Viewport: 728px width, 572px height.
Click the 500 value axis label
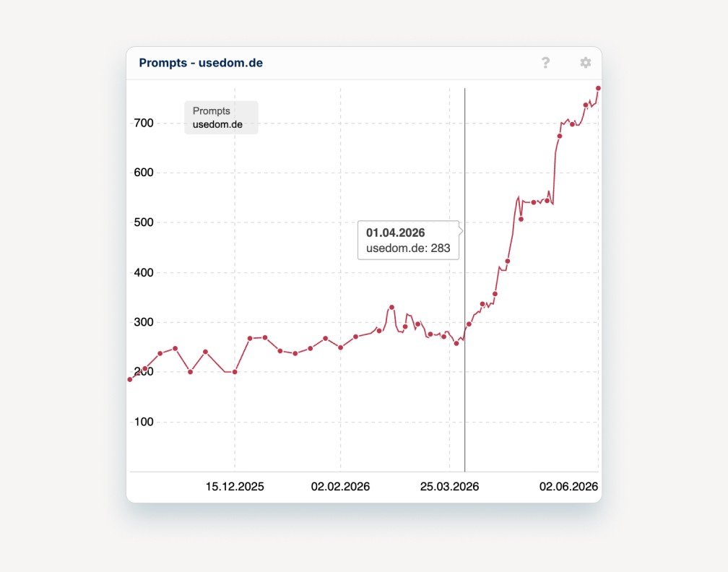tap(144, 222)
